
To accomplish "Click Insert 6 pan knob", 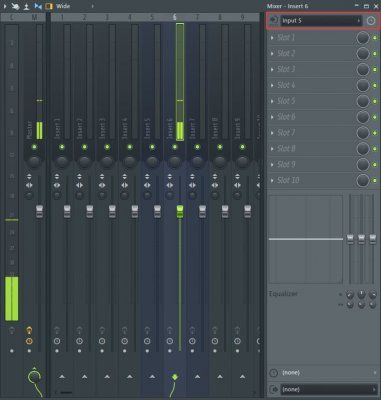I will pyautogui.click(x=175, y=162).
